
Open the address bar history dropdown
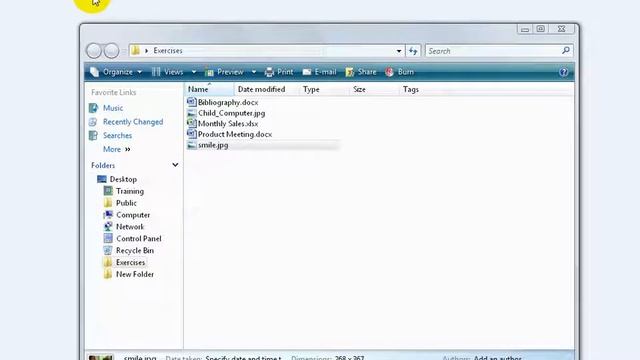tap(399, 51)
